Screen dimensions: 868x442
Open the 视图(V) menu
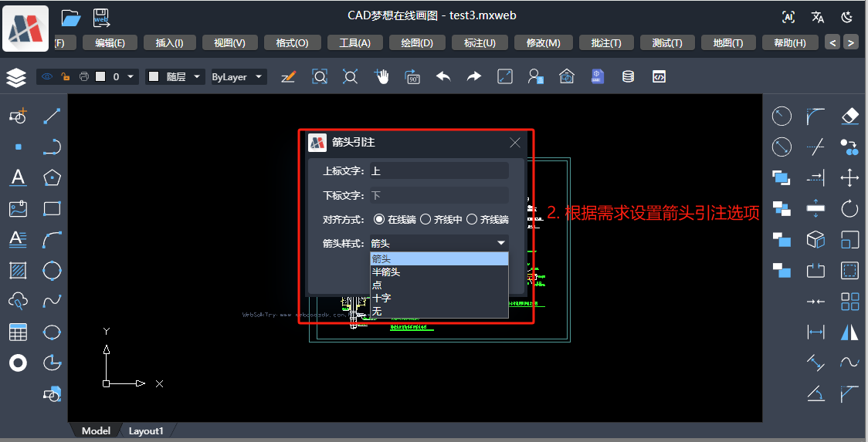click(x=229, y=43)
